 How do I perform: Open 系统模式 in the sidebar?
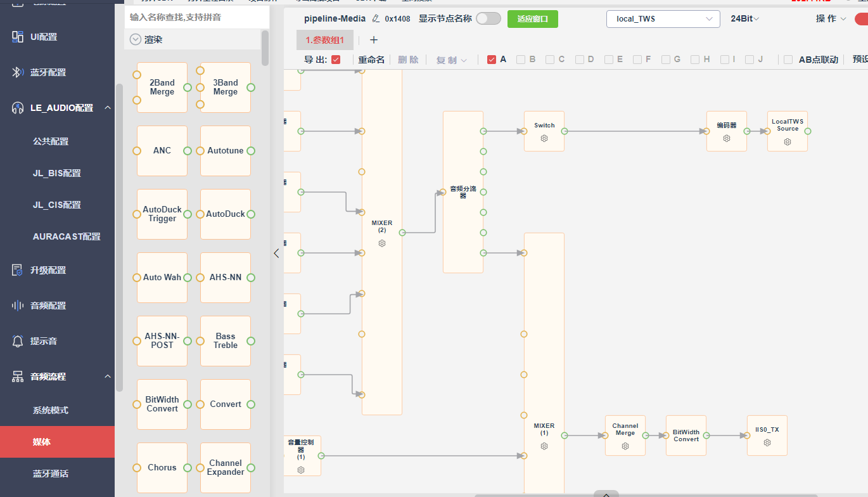tap(51, 410)
